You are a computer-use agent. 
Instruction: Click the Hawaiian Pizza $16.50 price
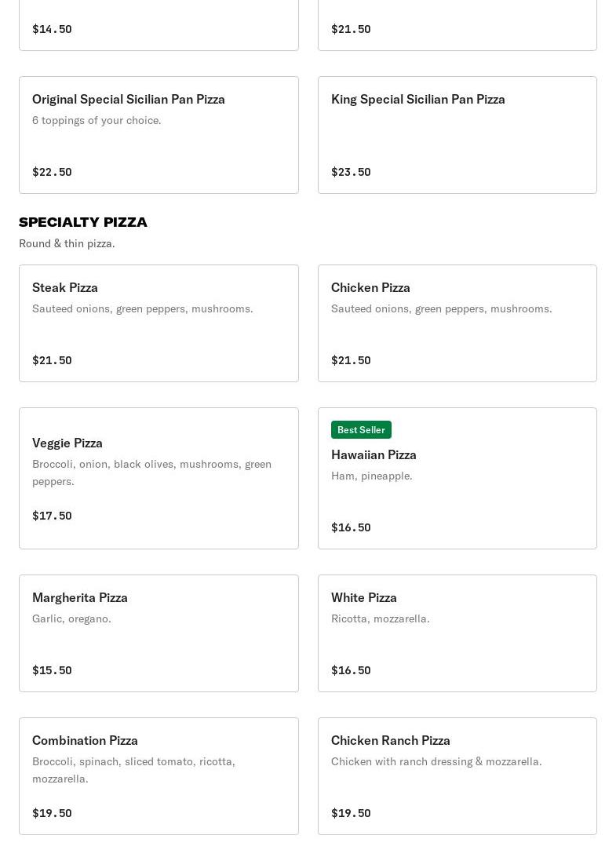(x=351, y=527)
